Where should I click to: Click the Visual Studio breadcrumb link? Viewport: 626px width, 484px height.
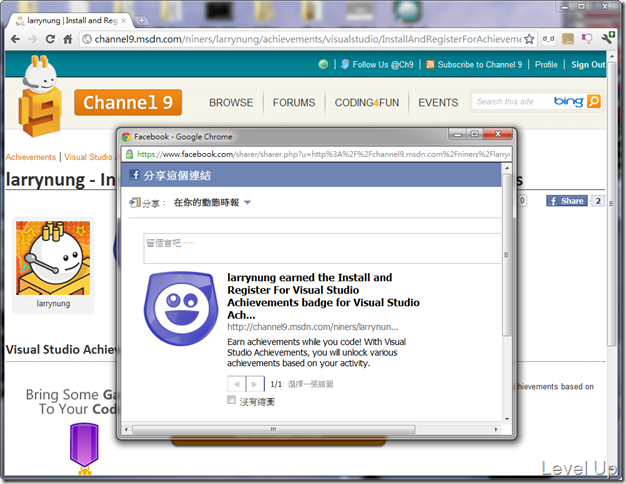[x=88, y=157]
